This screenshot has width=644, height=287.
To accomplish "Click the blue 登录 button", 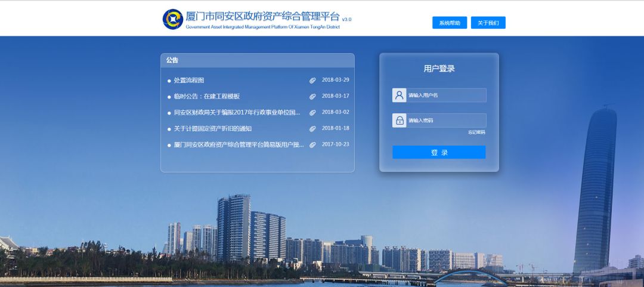I will click(439, 153).
